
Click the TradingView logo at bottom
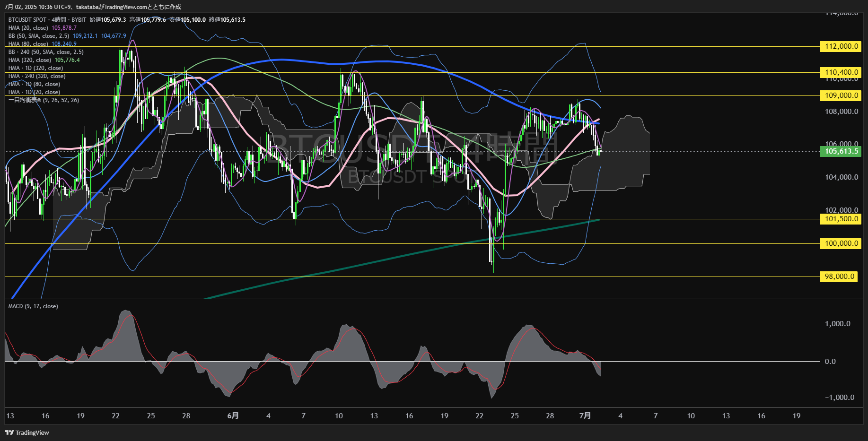27,432
